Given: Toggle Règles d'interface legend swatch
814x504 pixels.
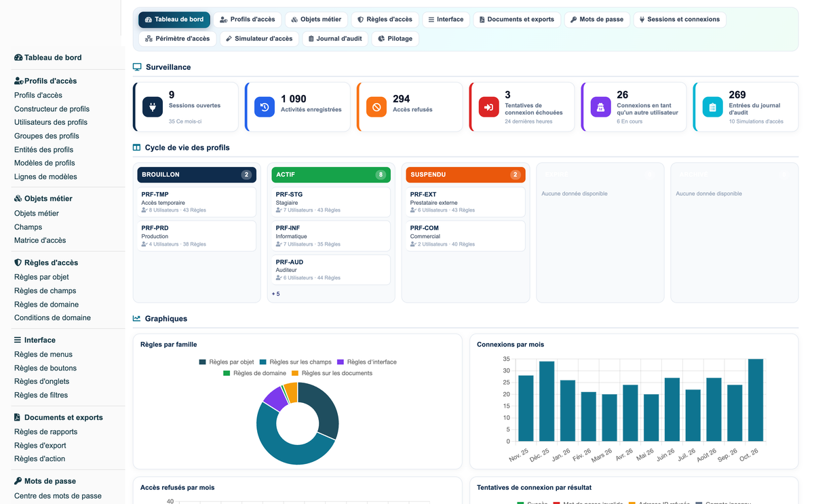Looking at the screenshot, I should 341,362.
